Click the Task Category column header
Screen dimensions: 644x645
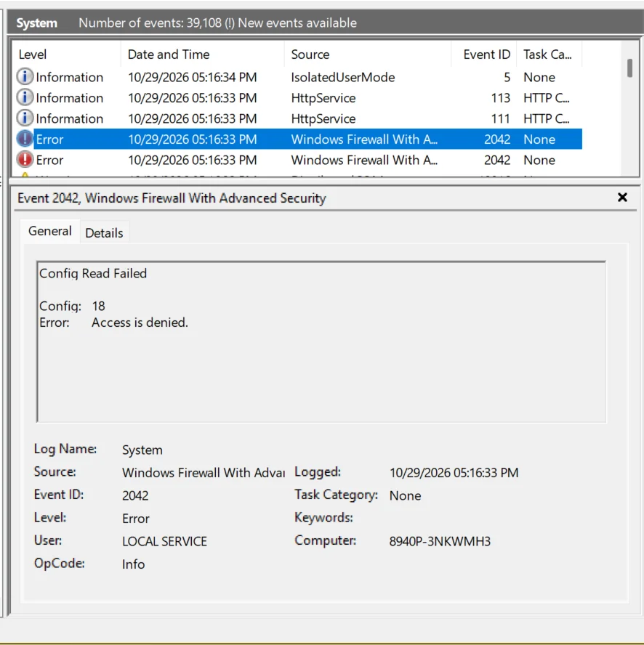(550, 54)
